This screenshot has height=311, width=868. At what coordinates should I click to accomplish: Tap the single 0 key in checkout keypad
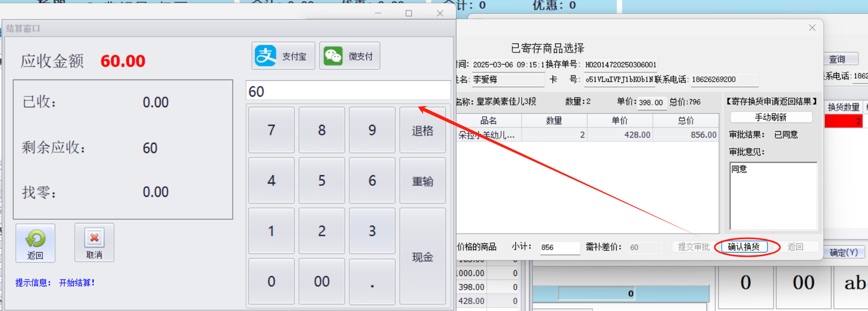pos(271,281)
